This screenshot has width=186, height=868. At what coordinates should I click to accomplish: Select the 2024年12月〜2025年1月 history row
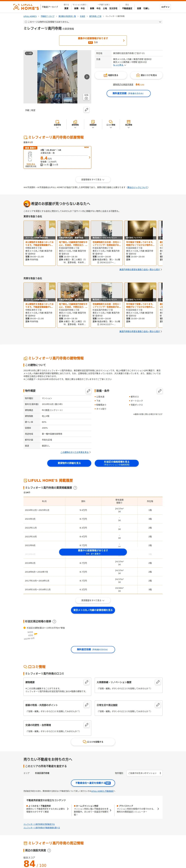point(93,510)
